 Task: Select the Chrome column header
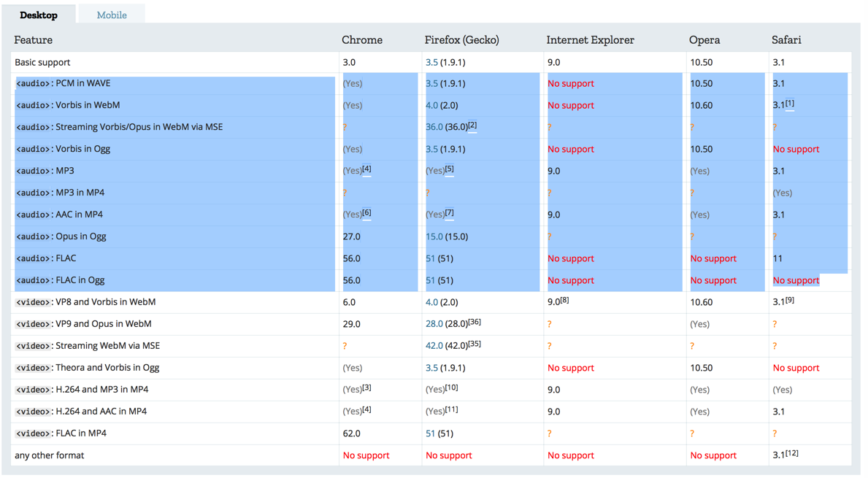362,40
